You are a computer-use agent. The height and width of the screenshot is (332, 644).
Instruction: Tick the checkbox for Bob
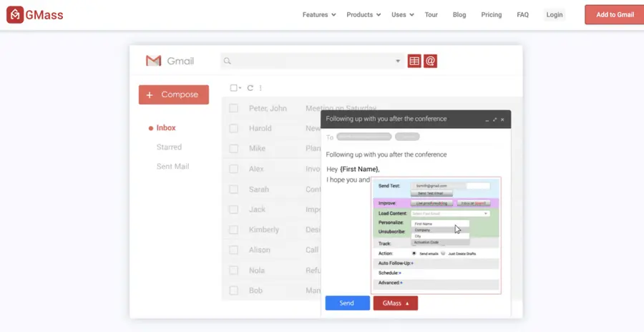234,290
